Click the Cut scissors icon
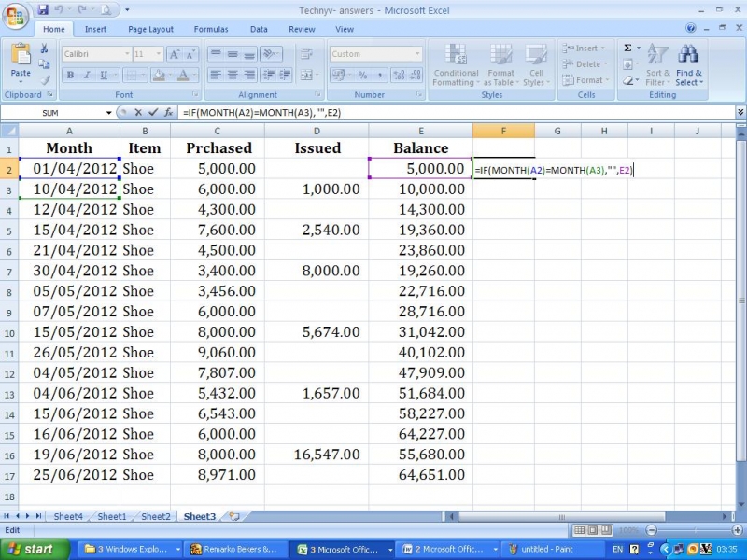 45,49
